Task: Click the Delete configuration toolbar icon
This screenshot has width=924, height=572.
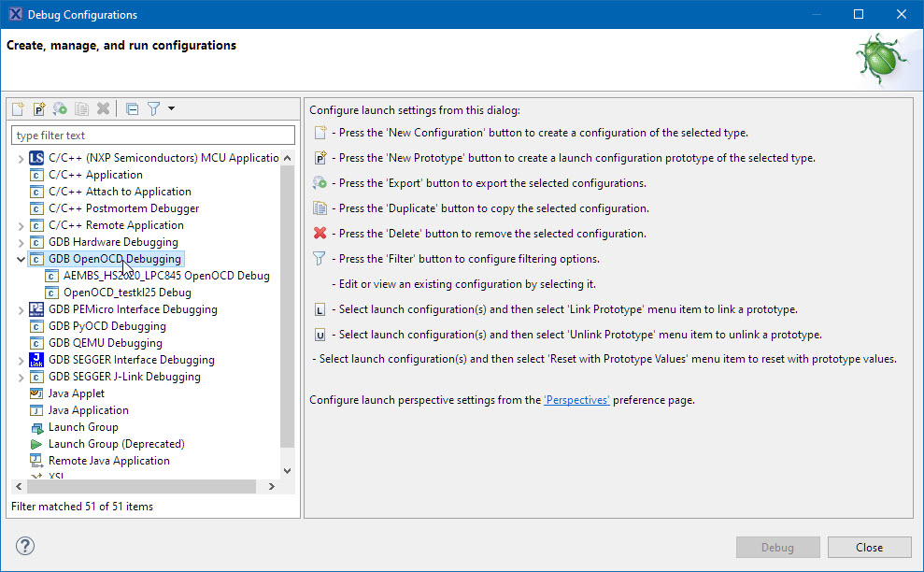Action: (x=103, y=108)
